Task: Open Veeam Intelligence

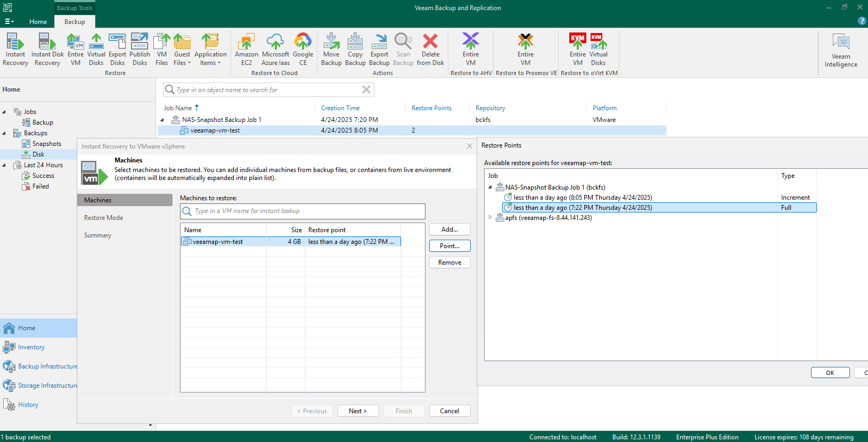Action: click(x=841, y=50)
